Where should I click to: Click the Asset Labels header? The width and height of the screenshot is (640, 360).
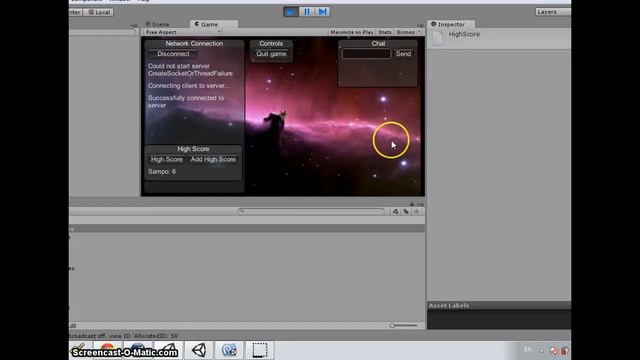point(499,306)
